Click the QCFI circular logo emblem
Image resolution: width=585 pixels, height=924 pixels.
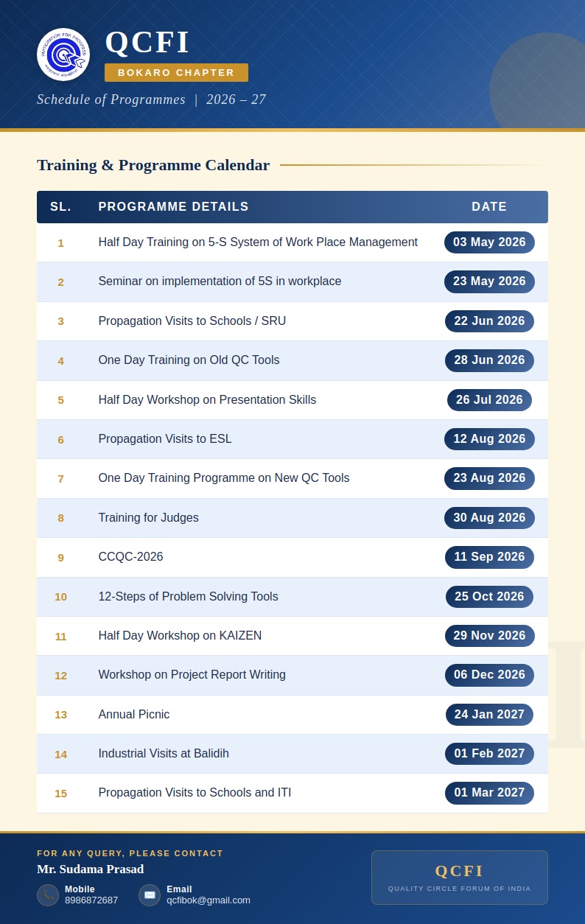pos(63,55)
